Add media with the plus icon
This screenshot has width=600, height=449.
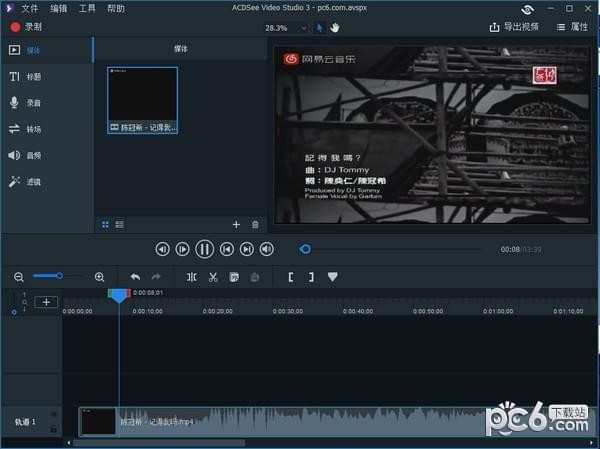pos(236,225)
